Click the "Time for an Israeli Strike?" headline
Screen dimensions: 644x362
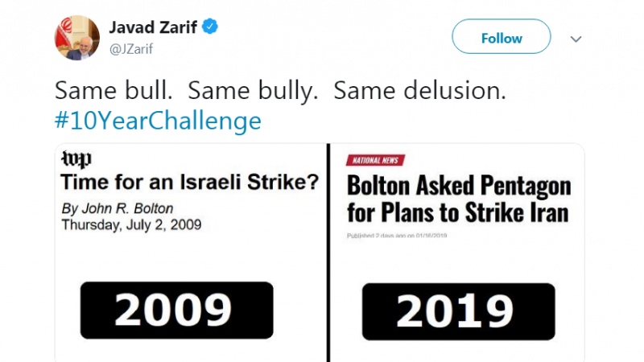191,183
